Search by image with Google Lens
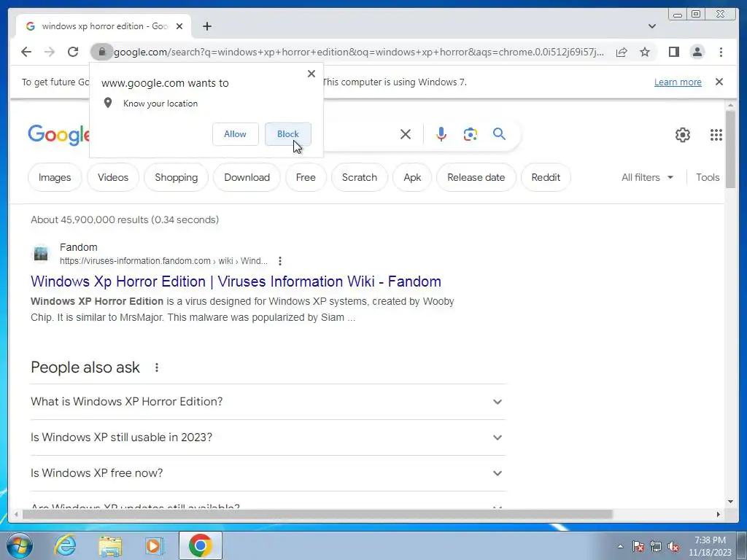 (471, 134)
